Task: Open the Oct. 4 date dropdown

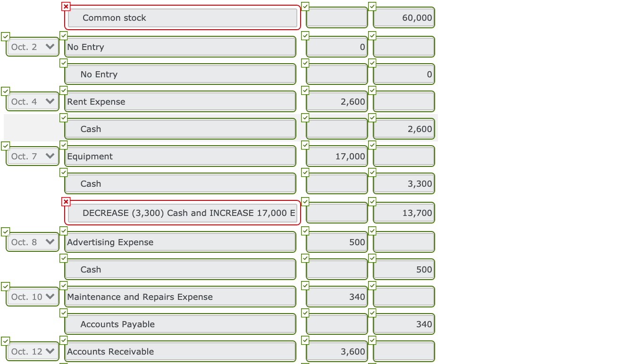Action: coord(32,101)
